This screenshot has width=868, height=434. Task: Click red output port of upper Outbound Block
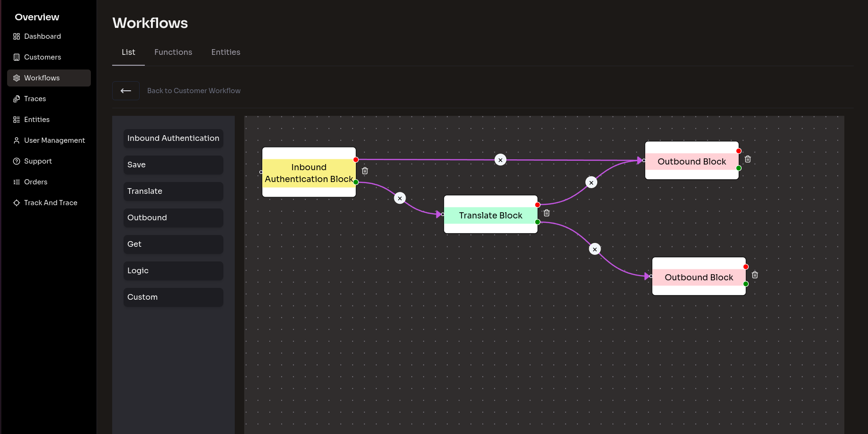coord(739,151)
